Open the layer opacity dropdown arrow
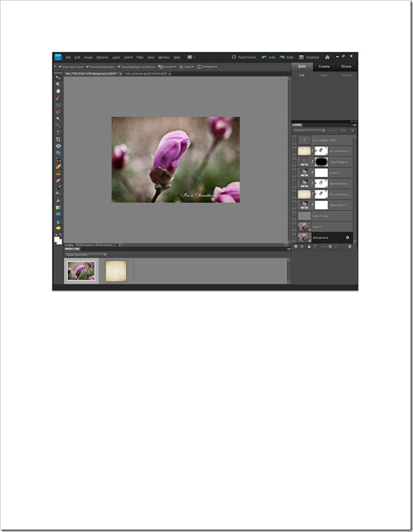Screen dimensions: 413x532 [352, 130]
